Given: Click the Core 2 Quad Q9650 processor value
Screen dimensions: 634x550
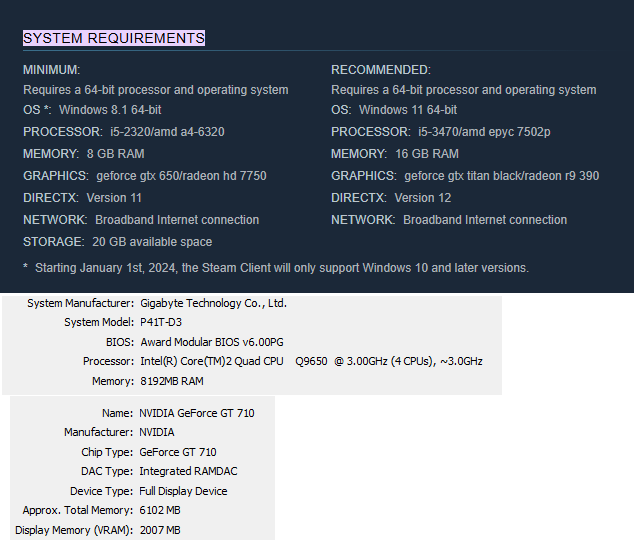Looking at the screenshot, I should point(311,361).
